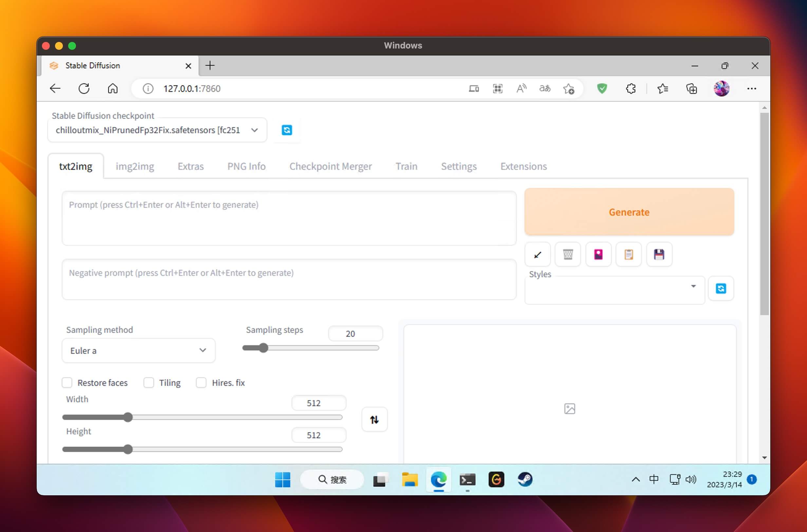Viewport: 807px width, 532px height.
Task: Open browser collections icon
Action: [x=691, y=88]
